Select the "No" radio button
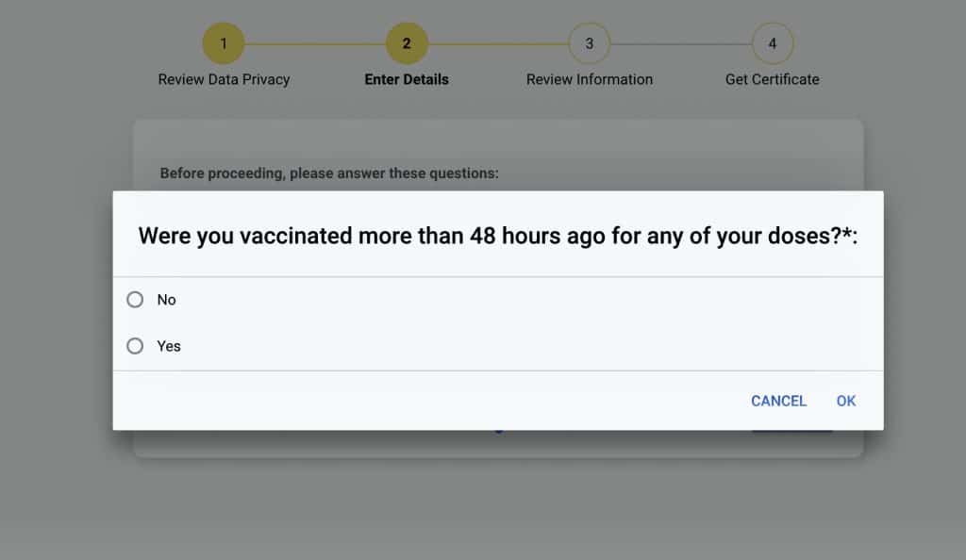966x560 pixels. pos(135,300)
